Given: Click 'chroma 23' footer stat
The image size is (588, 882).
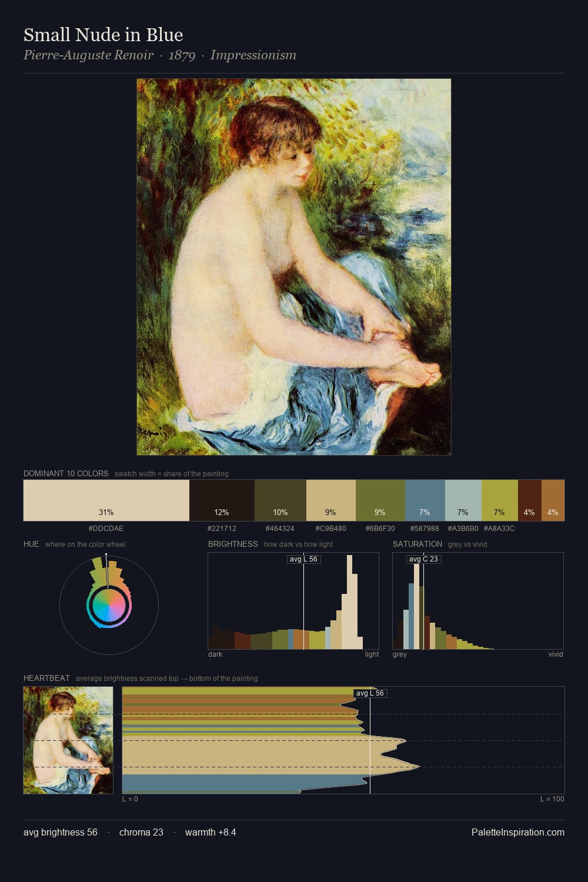Looking at the screenshot, I should click(141, 832).
